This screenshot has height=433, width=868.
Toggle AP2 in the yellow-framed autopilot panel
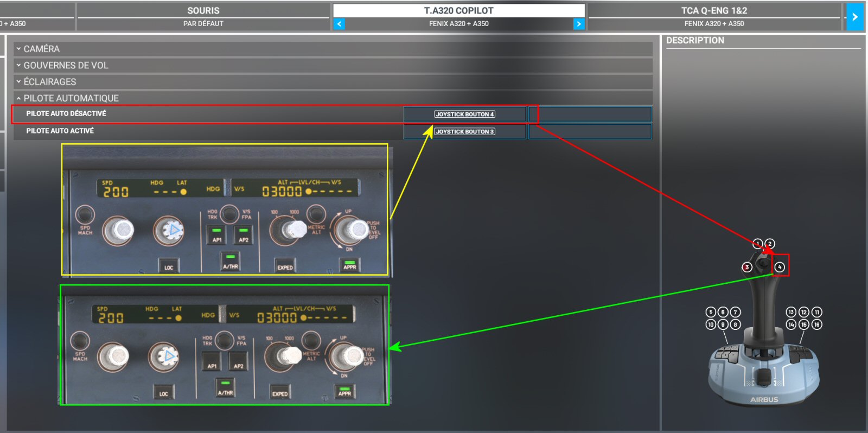244,235
